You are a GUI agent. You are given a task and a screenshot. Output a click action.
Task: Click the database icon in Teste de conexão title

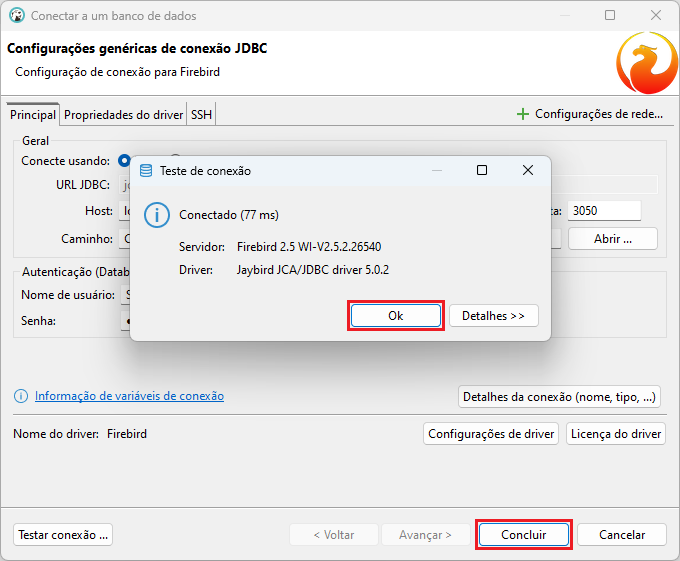[146, 170]
